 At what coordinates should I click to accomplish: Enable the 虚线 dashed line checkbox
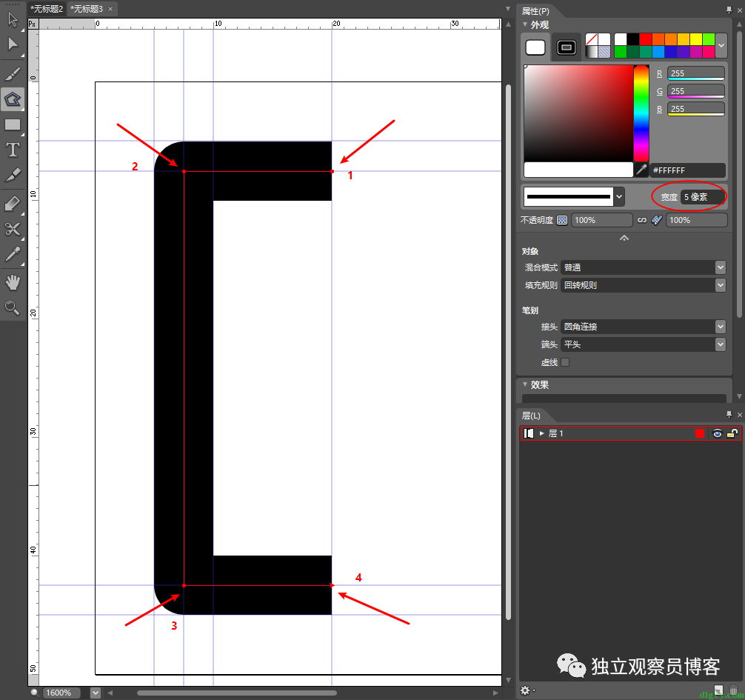(565, 362)
